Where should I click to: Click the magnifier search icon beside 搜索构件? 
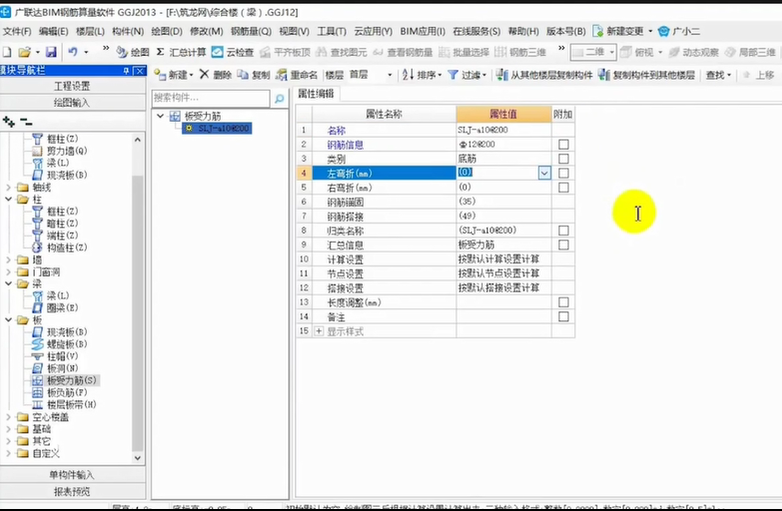(278, 99)
